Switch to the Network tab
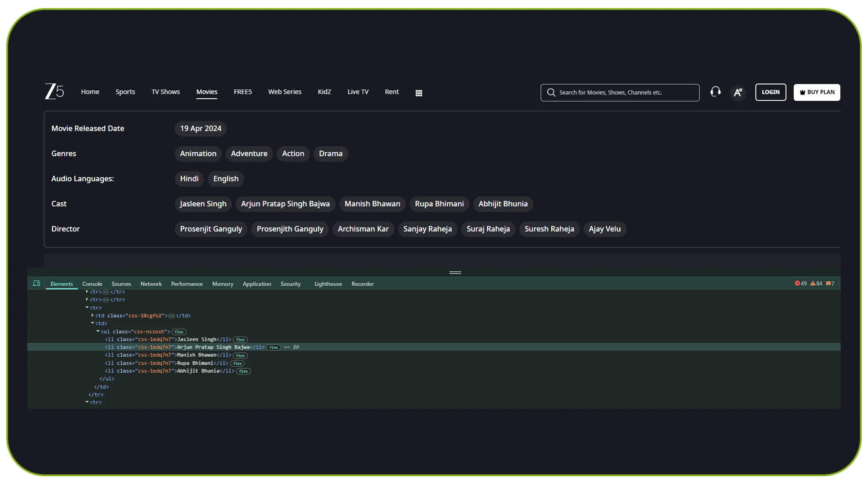This screenshot has height=484, width=868. (x=151, y=284)
